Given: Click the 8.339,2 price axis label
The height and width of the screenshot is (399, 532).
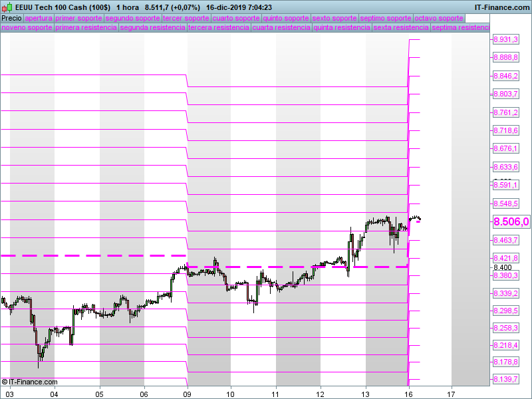Looking at the screenshot, I should pyautogui.click(x=505, y=293).
